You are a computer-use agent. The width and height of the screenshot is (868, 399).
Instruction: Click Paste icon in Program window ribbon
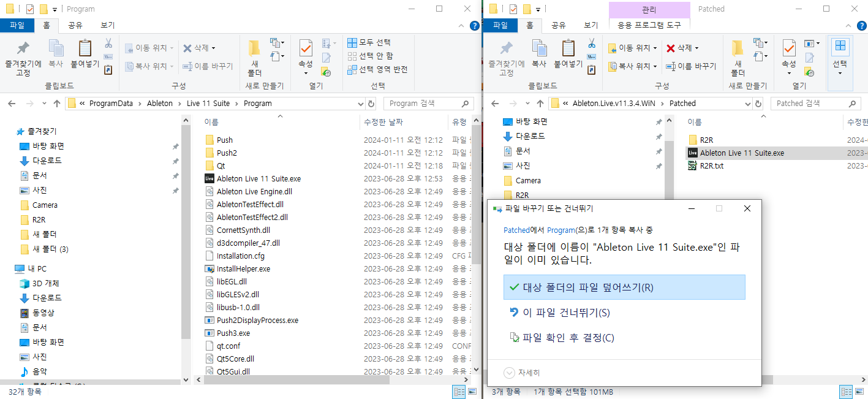click(x=85, y=54)
